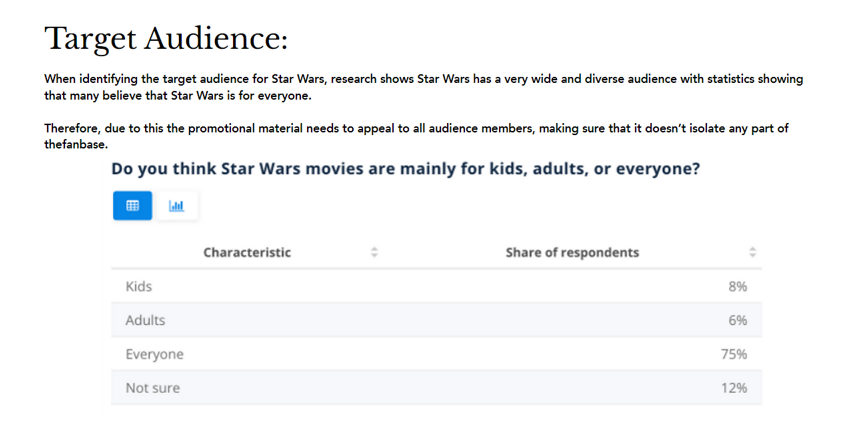
Task: Click the Share of respondents header text
Action: [572, 253]
